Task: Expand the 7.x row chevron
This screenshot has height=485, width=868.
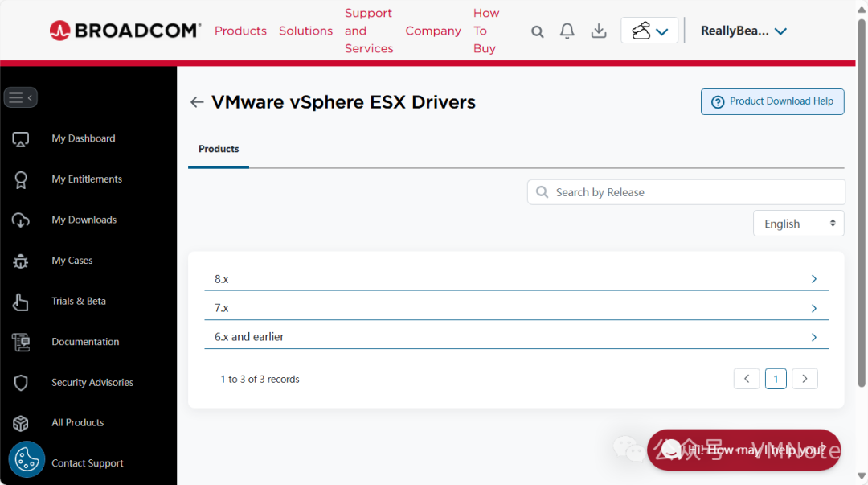Action: (813, 308)
